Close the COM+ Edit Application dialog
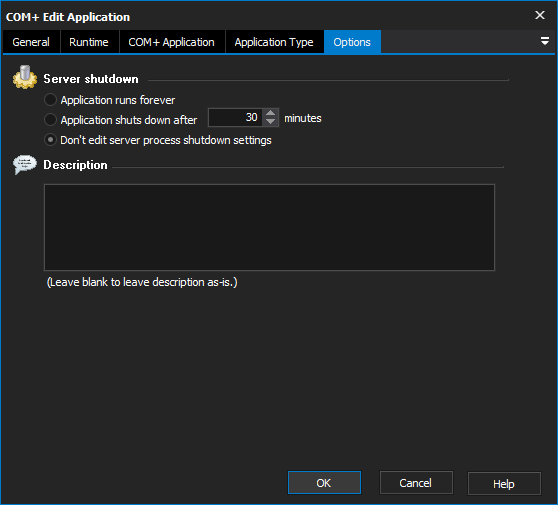The height and width of the screenshot is (505, 558). tap(540, 15)
